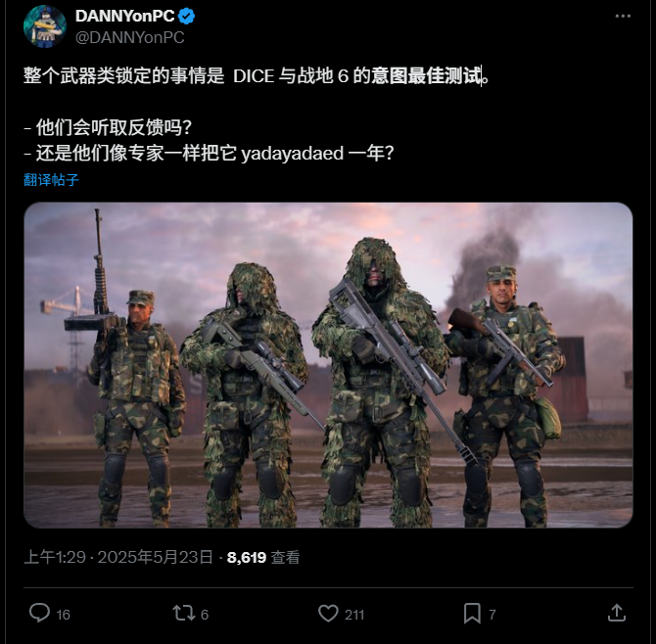The width and height of the screenshot is (656, 644).
Task: Click the repost arrows icon
Action: point(184,614)
